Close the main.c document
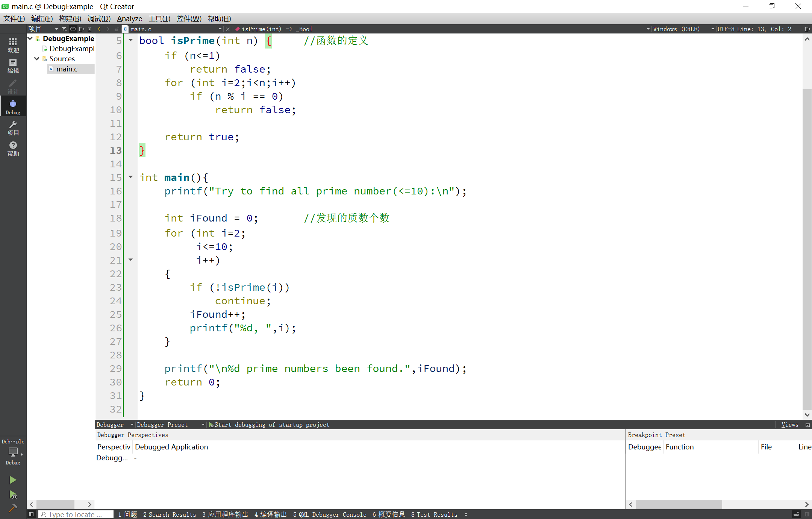The width and height of the screenshot is (812, 519). 227,29
